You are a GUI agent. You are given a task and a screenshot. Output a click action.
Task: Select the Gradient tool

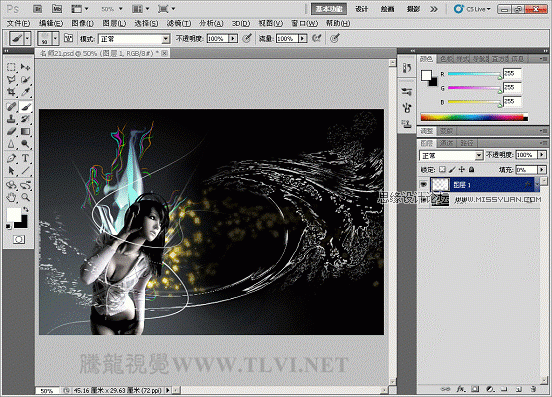(25, 131)
